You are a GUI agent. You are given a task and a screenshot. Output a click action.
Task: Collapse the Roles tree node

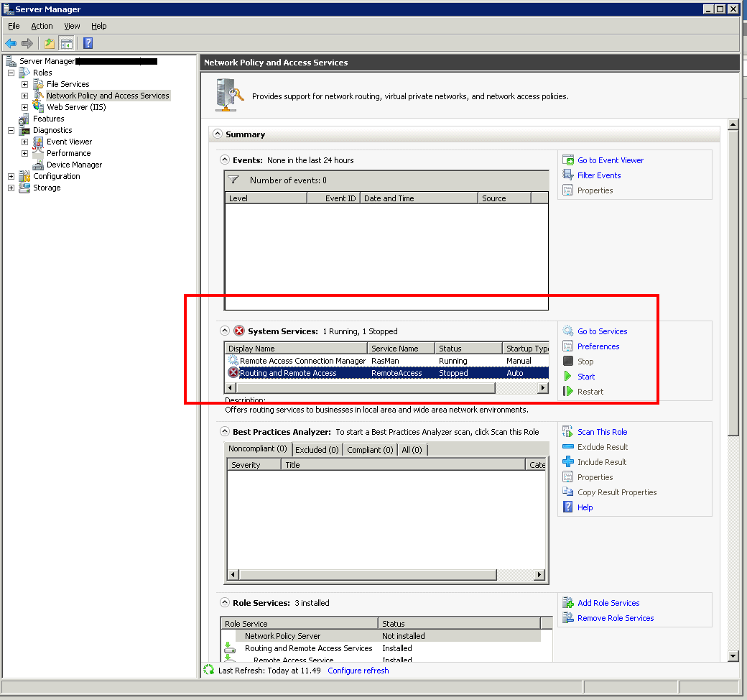click(x=11, y=73)
